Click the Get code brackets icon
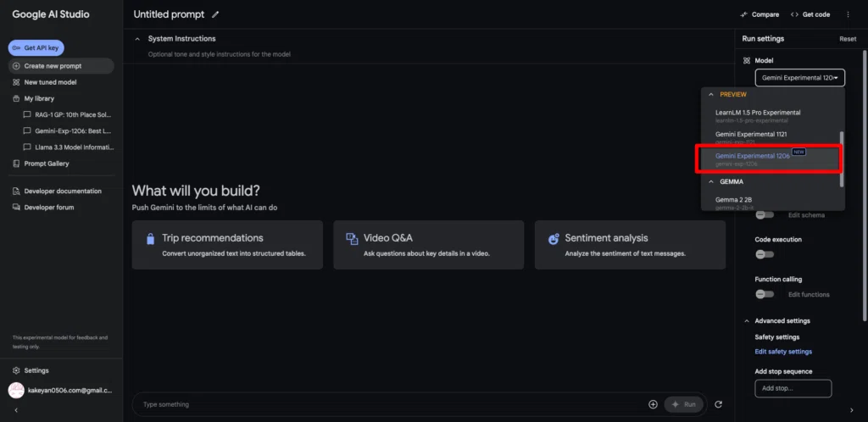Image resolution: width=868 pixels, height=422 pixels. [x=794, y=15]
